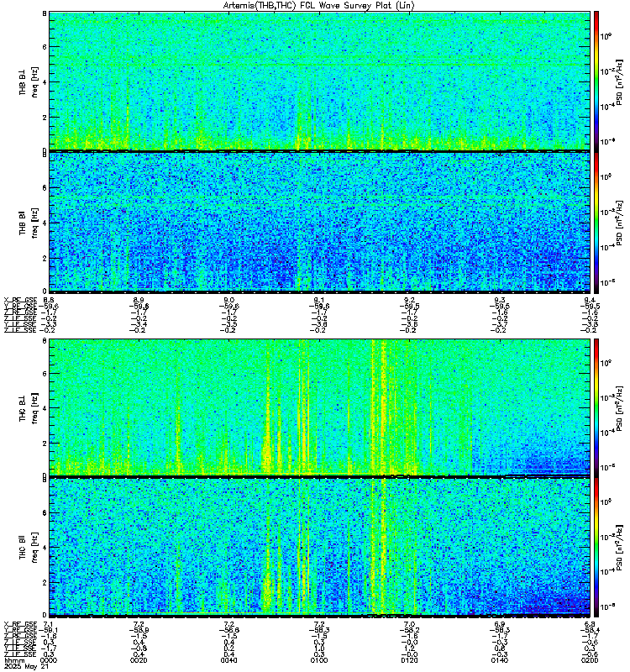Image resolution: width=630 pixels, height=672 pixels.
Task: Click the '0200' time tick label
Action: point(590,660)
